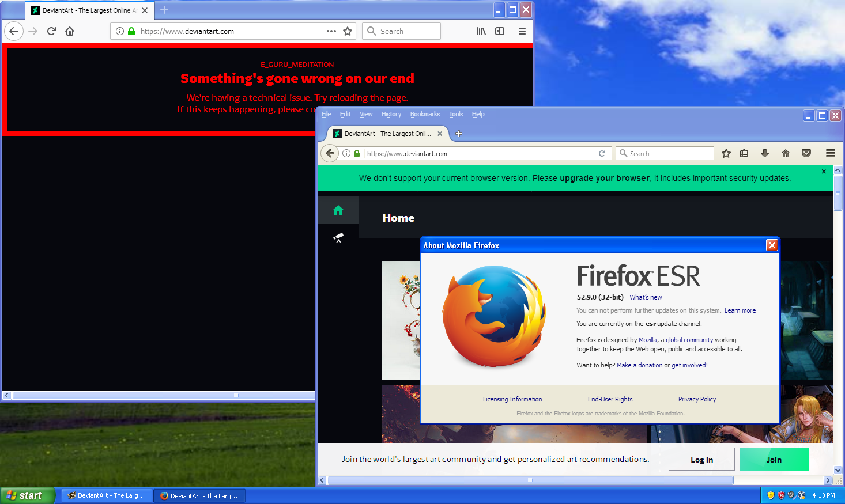Image resolution: width=845 pixels, height=504 pixels.
Task: Click the Home icon in Firefox toolbar
Action: 786,153
